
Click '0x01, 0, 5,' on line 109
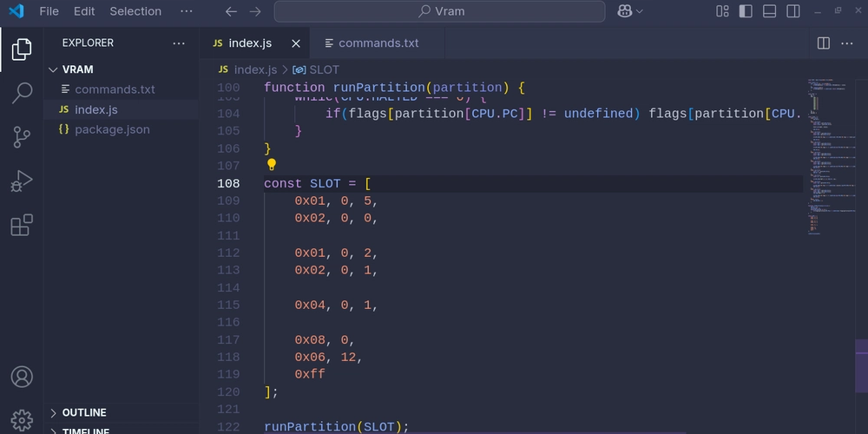pyautogui.click(x=336, y=201)
